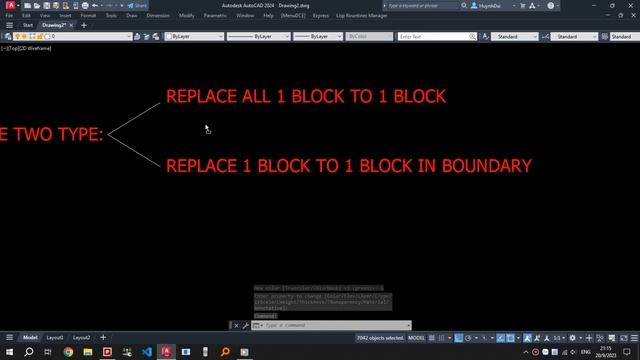Click the Layer States manager icon
The image size is (640, 360).
(x=156, y=37)
